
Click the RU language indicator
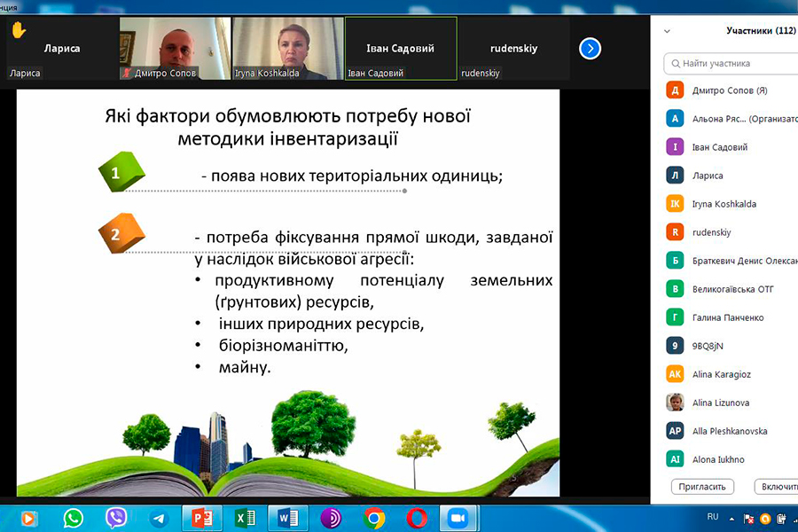point(713,517)
